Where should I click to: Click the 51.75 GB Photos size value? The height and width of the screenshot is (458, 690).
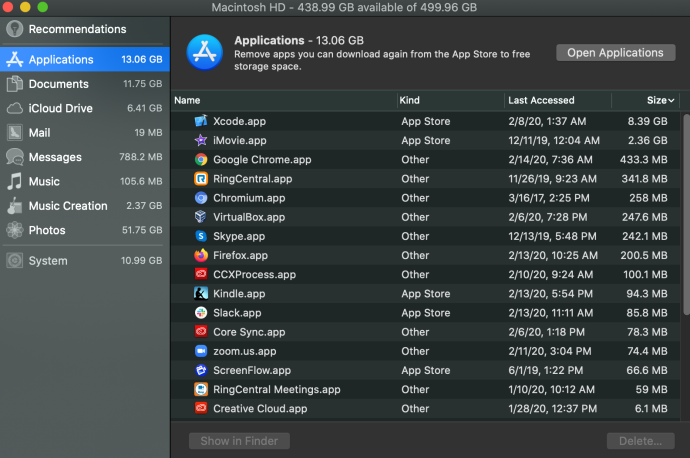[x=142, y=230]
